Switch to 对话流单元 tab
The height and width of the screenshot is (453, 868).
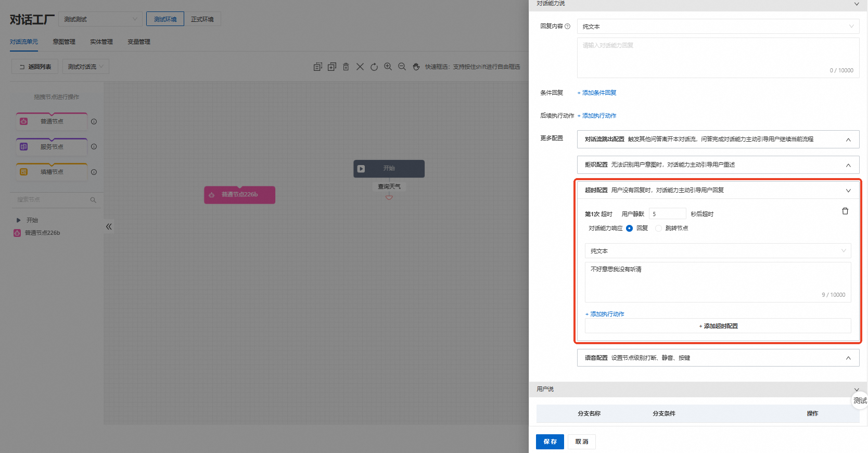24,42
